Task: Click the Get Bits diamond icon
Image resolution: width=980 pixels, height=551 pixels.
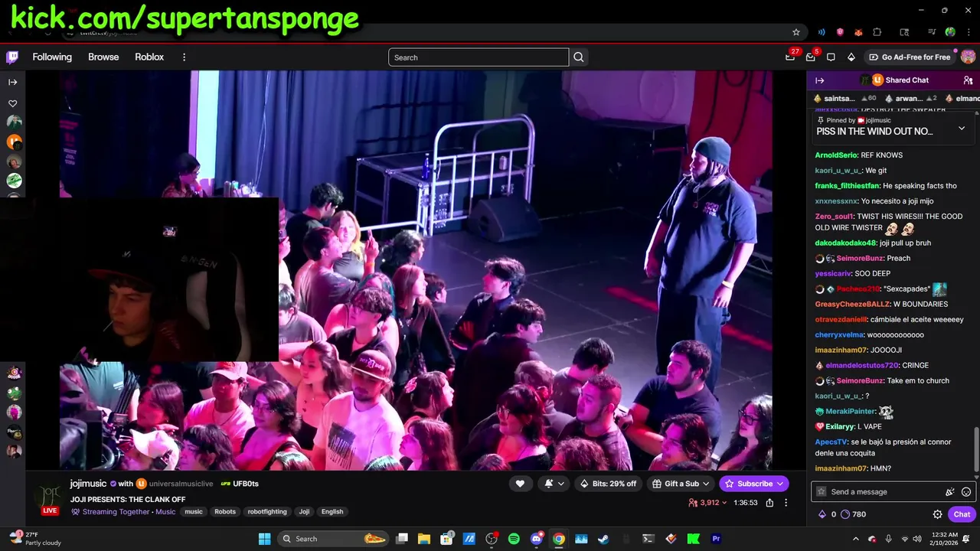Action: [x=851, y=57]
